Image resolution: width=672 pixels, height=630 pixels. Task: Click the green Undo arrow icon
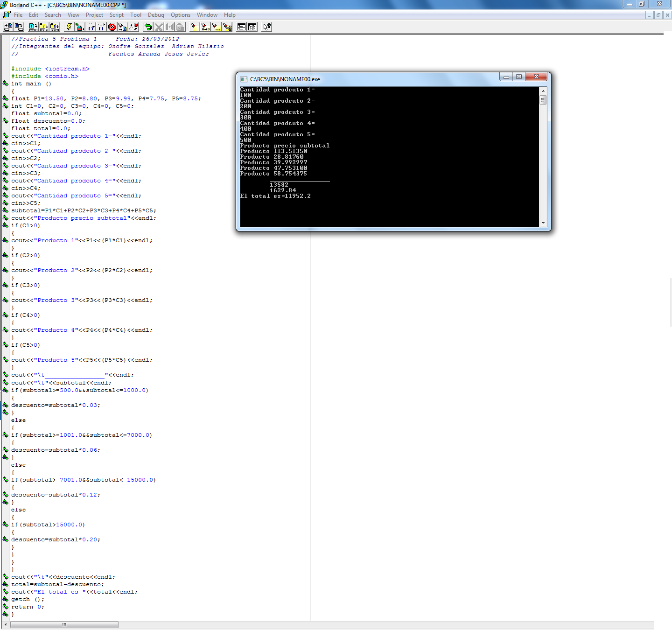click(x=148, y=27)
